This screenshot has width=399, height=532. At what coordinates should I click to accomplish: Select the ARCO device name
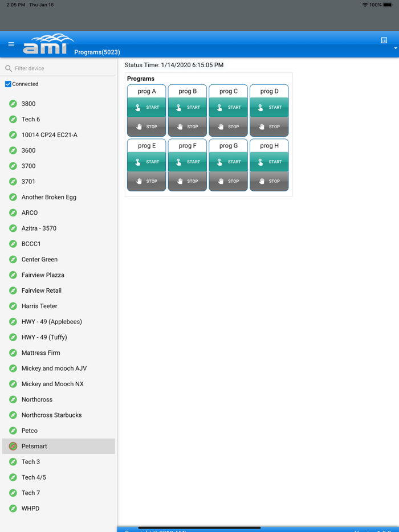(30, 212)
